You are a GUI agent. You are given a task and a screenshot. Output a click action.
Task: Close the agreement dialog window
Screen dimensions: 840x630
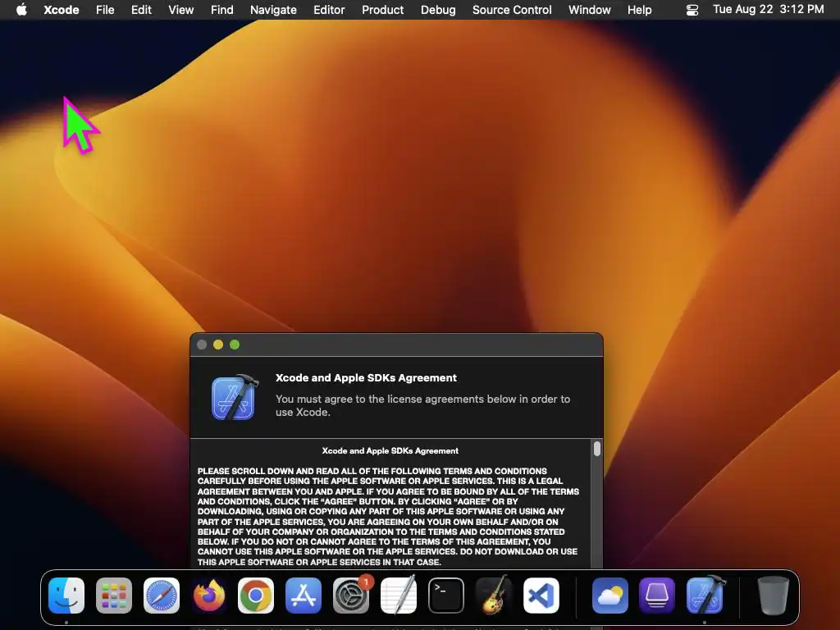[202, 345]
